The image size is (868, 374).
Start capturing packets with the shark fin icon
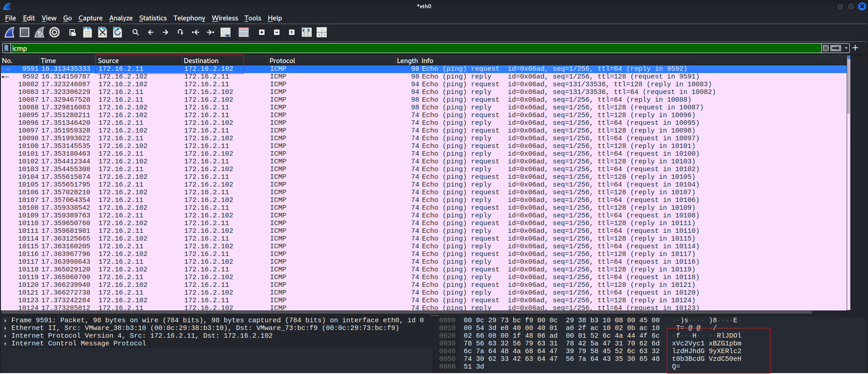(x=10, y=32)
